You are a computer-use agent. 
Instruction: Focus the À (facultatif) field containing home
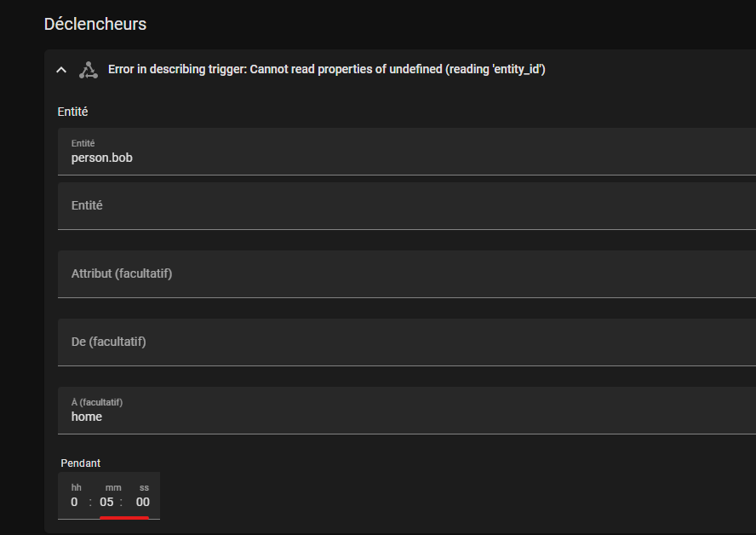point(407,411)
